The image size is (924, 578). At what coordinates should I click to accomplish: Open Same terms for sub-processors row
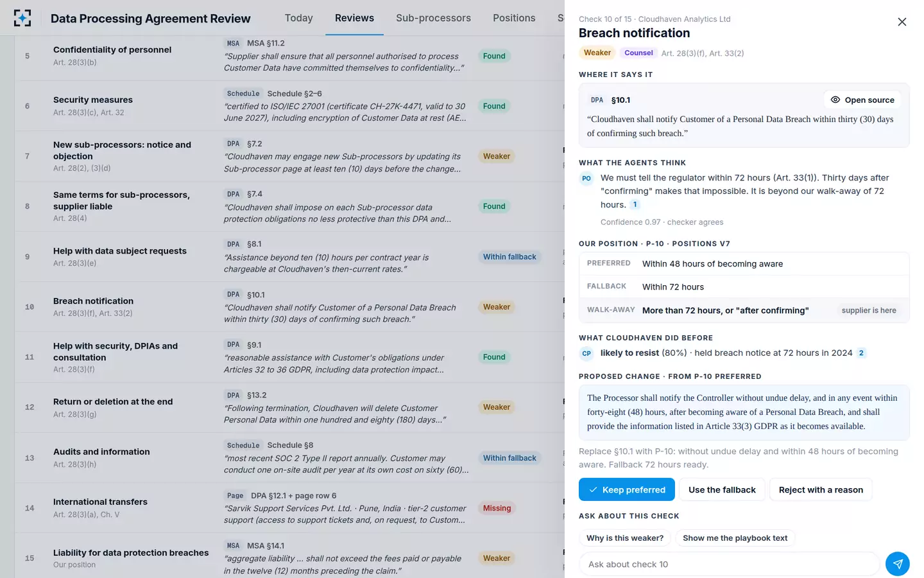(289, 206)
